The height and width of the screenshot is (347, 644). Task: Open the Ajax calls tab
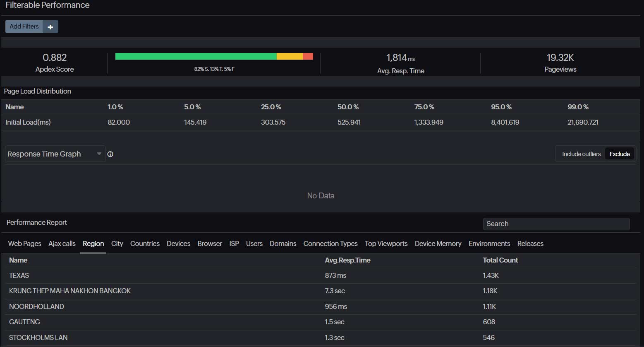click(62, 243)
